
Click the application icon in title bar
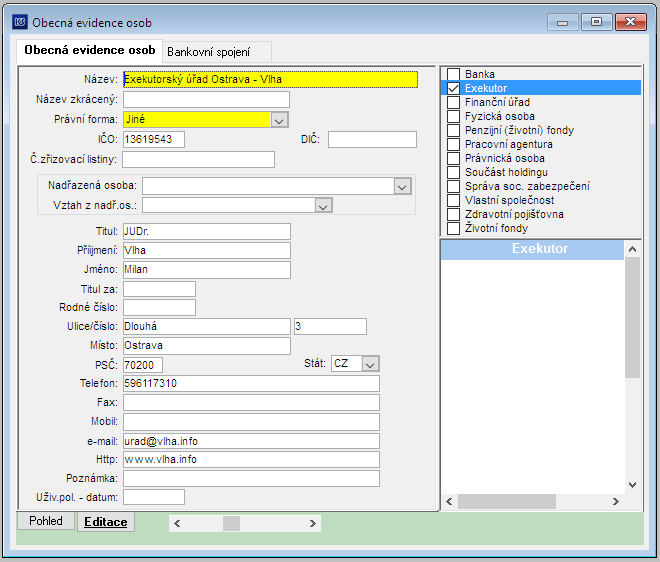tap(20, 22)
